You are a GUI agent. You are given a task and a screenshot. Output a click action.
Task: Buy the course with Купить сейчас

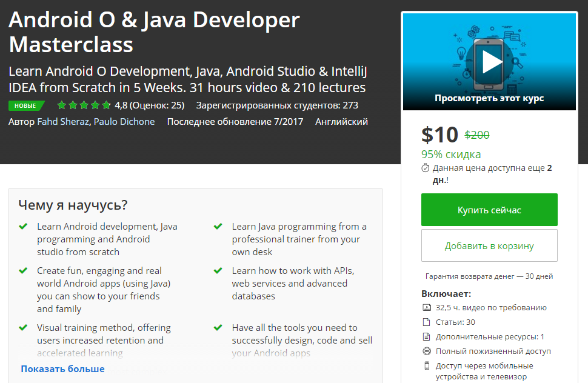[489, 210]
